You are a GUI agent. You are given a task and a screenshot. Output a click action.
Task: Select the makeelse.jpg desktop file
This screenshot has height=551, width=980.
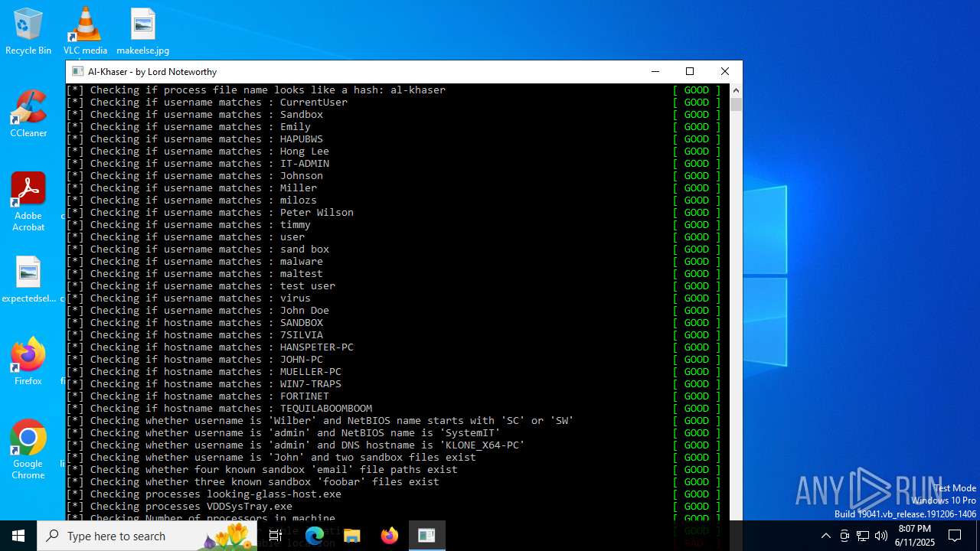[142, 32]
